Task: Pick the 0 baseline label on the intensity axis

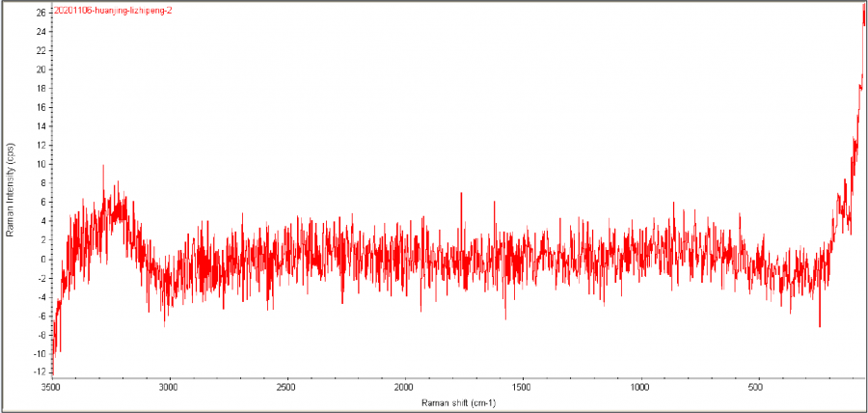Action: pos(43,260)
